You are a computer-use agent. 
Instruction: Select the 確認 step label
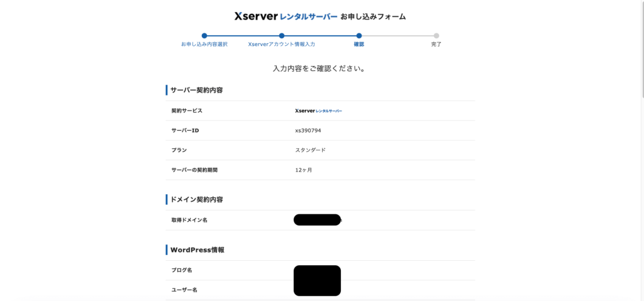point(359,45)
